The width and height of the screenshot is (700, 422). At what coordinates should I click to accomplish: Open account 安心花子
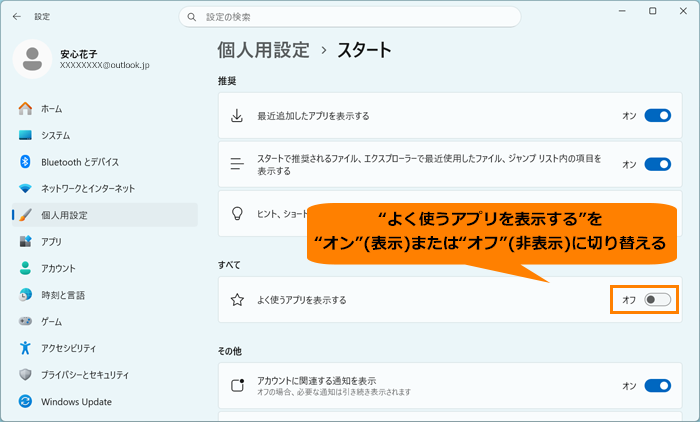pos(79,54)
